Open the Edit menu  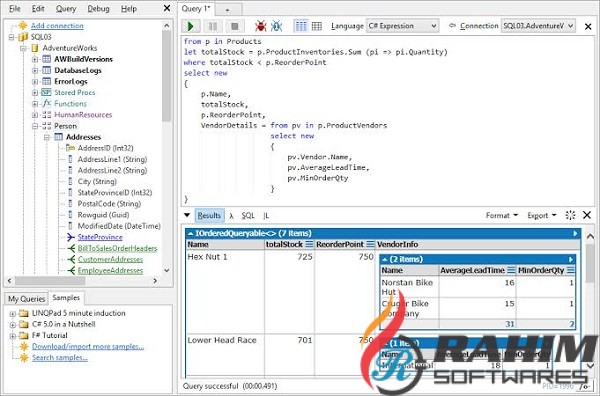point(38,8)
